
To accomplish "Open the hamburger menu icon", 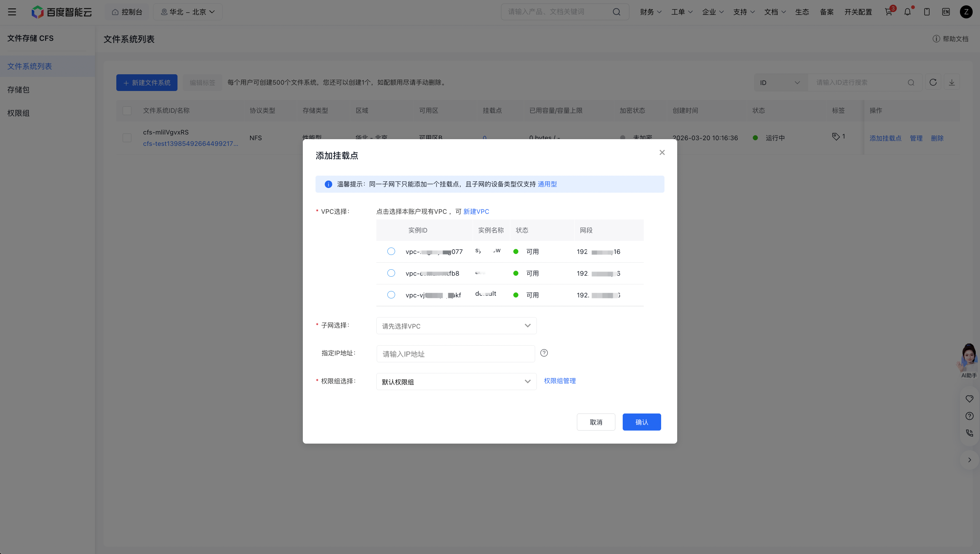I will (x=12, y=12).
